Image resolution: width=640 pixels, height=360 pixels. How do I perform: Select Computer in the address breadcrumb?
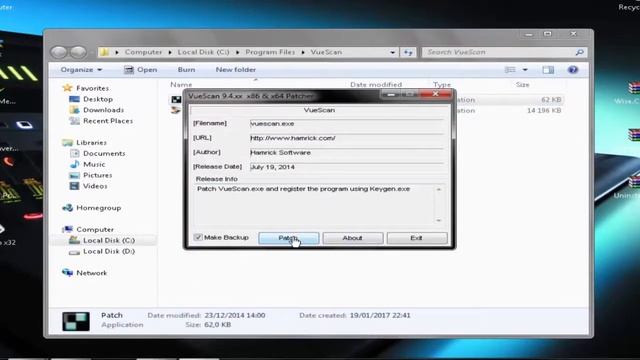point(143,52)
